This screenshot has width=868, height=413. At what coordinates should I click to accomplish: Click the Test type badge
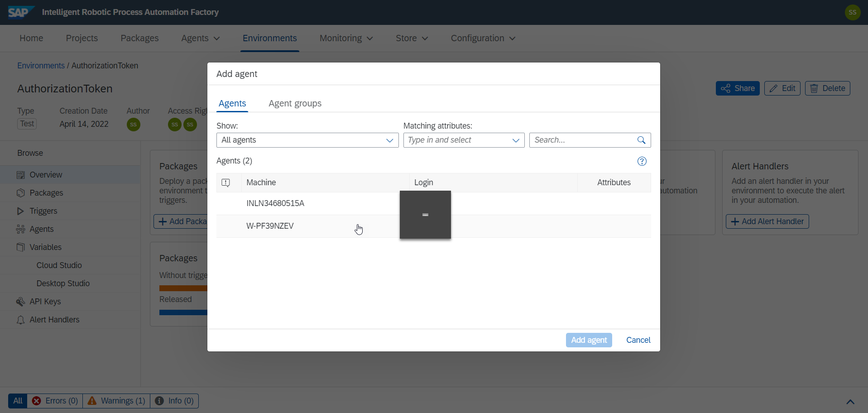coord(27,124)
